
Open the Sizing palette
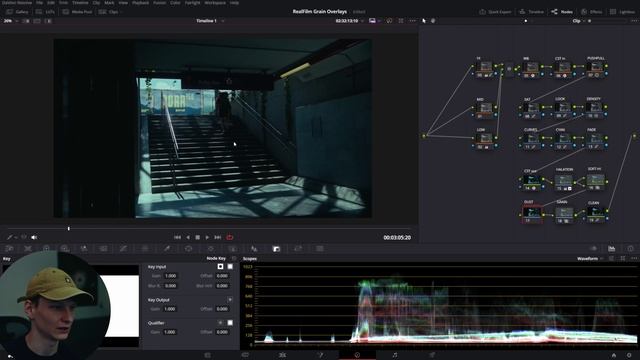click(x=298, y=249)
